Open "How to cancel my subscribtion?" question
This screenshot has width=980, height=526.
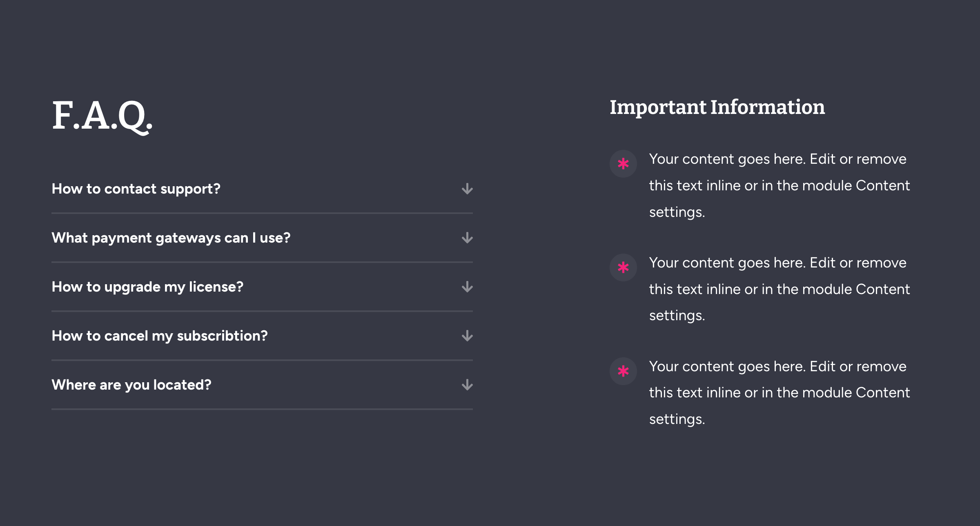coord(160,336)
